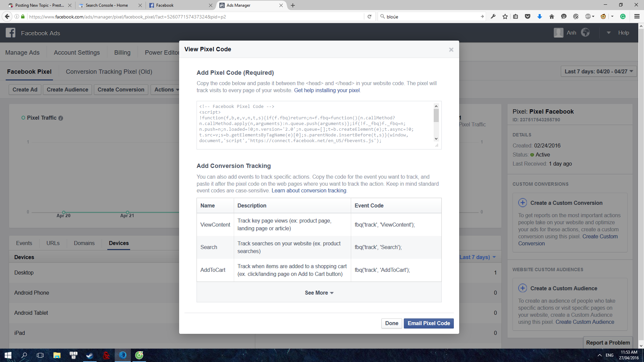Click the globe notifications icon

585,33
